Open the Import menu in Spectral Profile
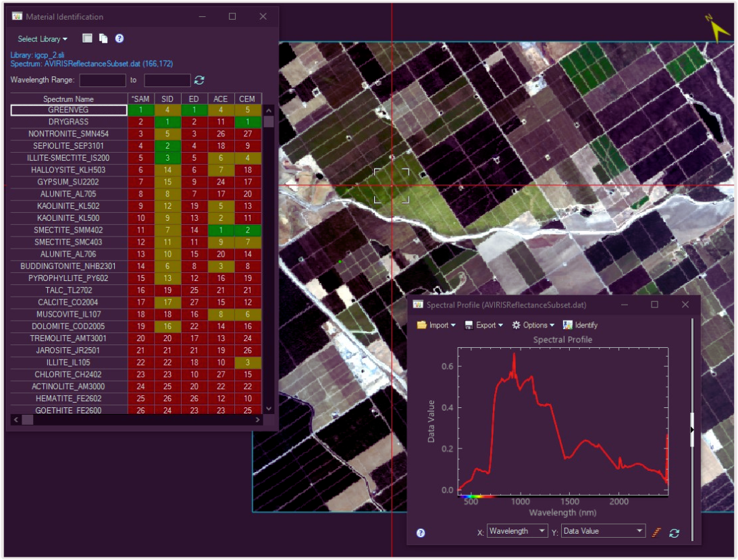Image resolution: width=738 pixels, height=560 pixels. pos(436,325)
